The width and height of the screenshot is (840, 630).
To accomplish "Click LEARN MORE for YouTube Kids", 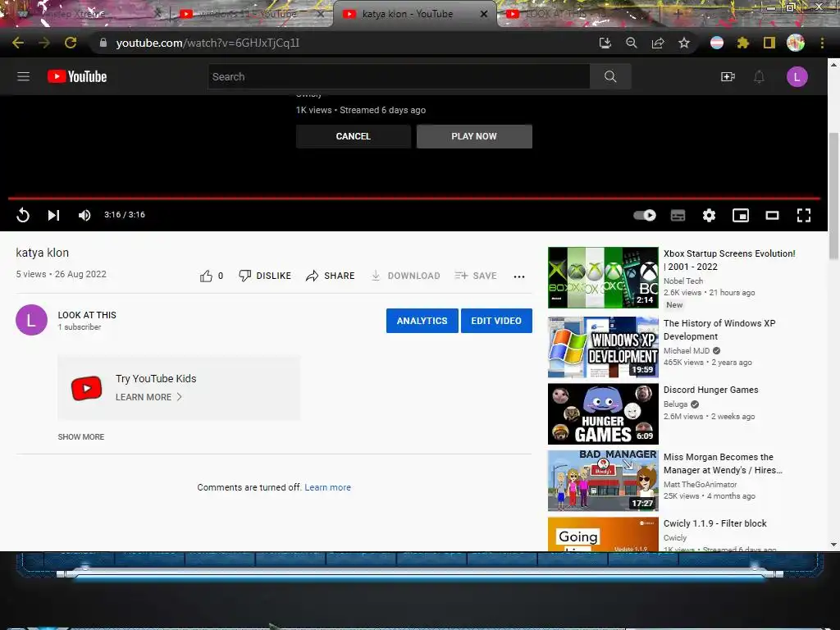I will [x=144, y=397].
